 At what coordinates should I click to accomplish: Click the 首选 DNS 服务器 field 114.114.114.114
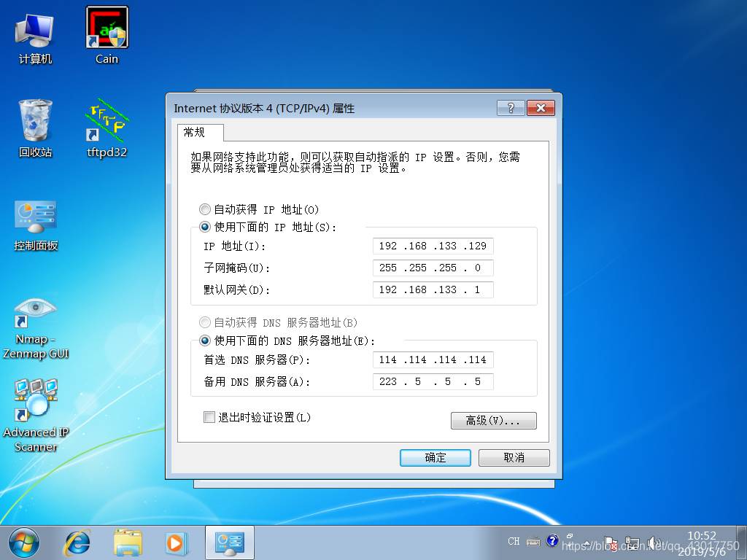pos(433,359)
